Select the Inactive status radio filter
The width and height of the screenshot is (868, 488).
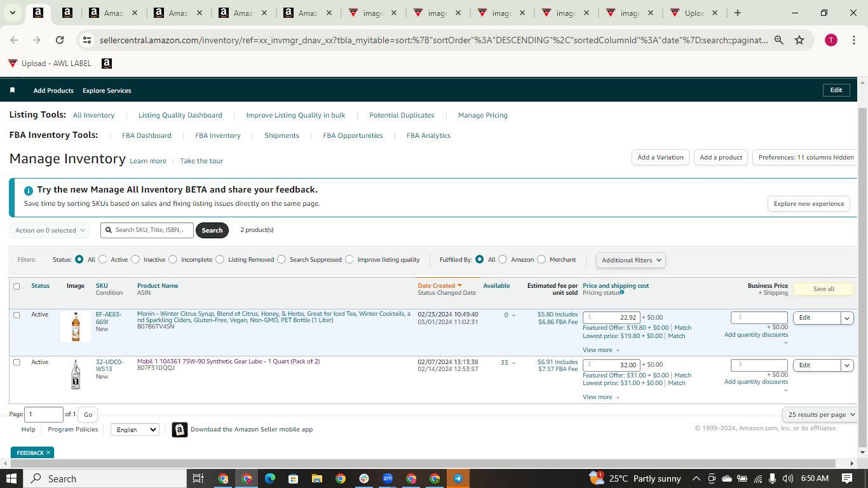tap(135, 259)
